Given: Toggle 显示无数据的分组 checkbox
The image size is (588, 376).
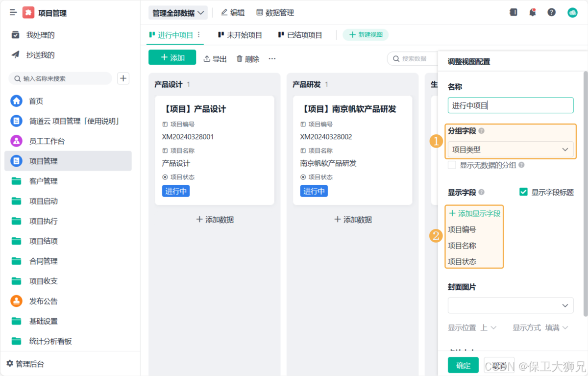Looking at the screenshot, I should pos(452,165).
